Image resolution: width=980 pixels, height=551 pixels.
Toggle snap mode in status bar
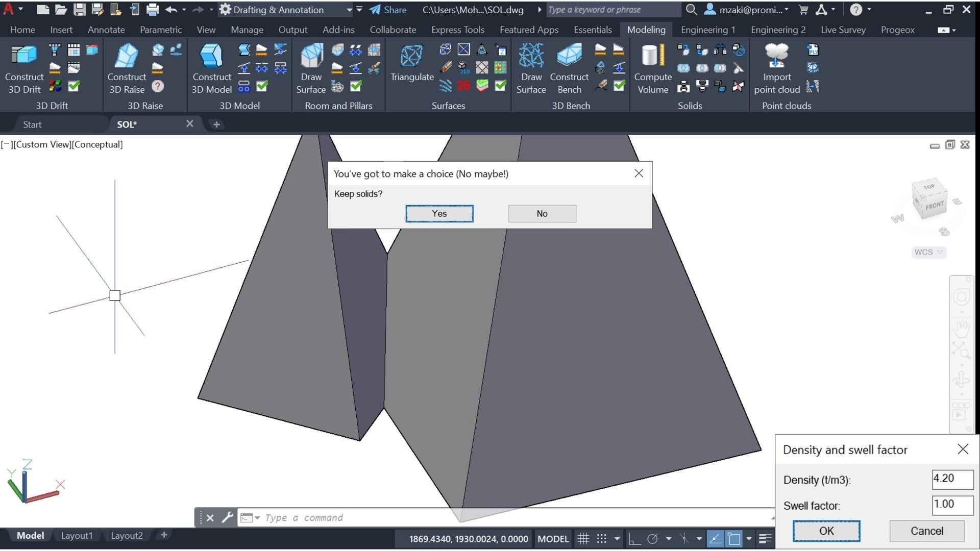tap(602, 539)
